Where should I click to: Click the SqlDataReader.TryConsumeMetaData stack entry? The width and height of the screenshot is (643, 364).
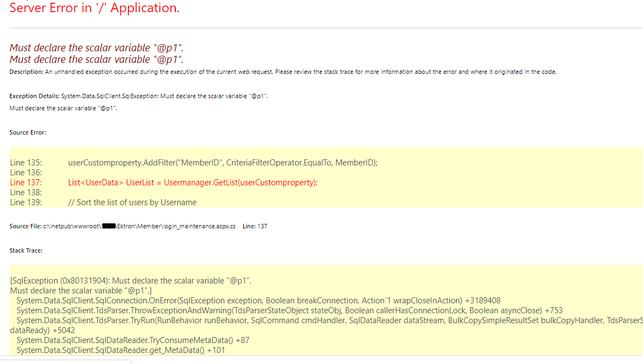point(133,340)
